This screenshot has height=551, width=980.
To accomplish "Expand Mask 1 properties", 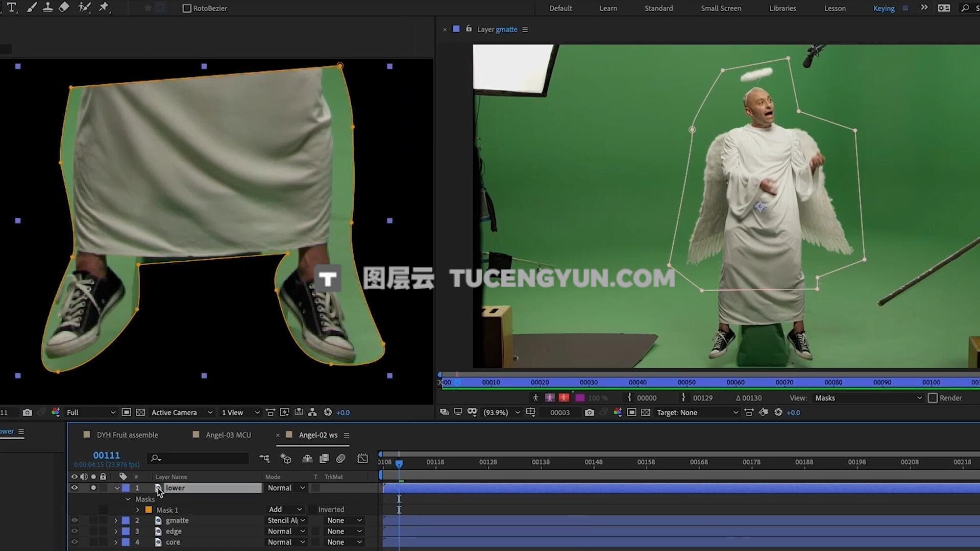I will pyautogui.click(x=137, y=510).
